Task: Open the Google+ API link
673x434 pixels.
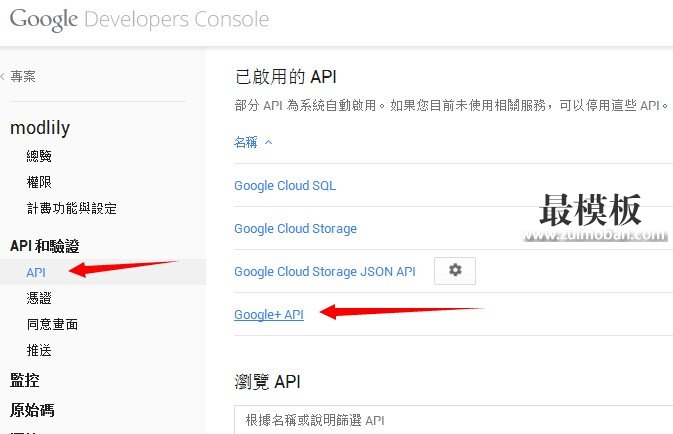Action: point(269,315)
